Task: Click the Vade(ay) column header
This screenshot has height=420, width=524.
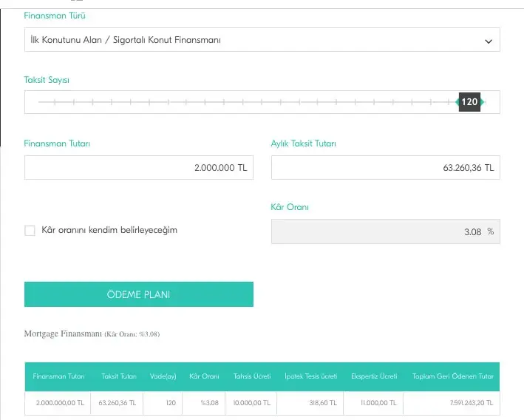Action: click(162, 376)
